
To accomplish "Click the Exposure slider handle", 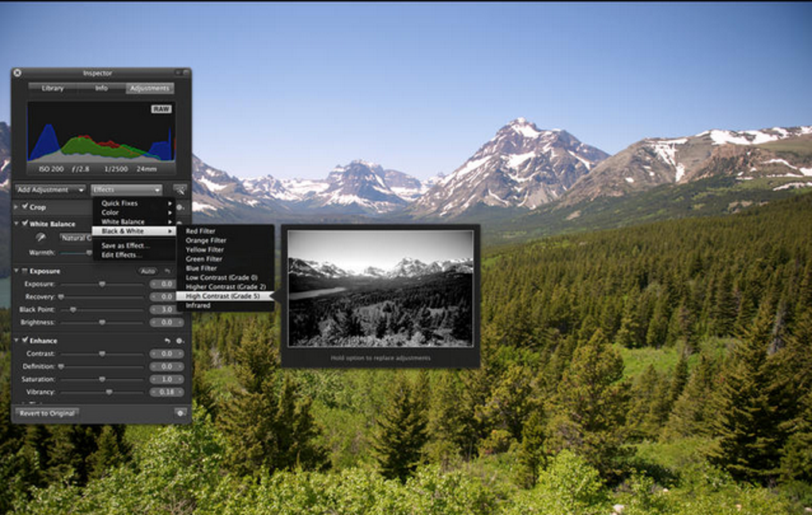I will (102, 284).
